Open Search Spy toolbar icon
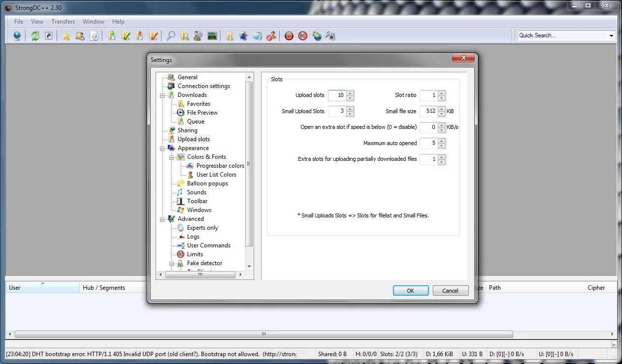Viewport: 622px width, 364px height. coord(198,36)
